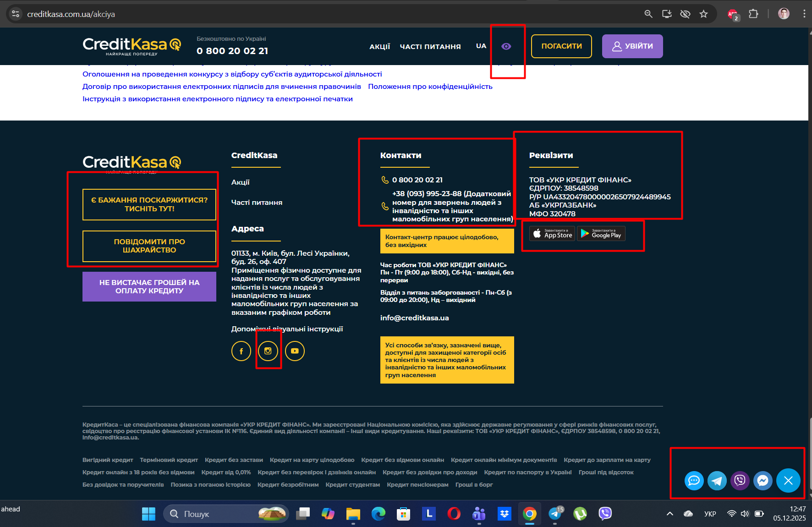Screen dimensions: 812x527
Task: Toggle the accessibility eye icon in header
Action: (506, 46)
